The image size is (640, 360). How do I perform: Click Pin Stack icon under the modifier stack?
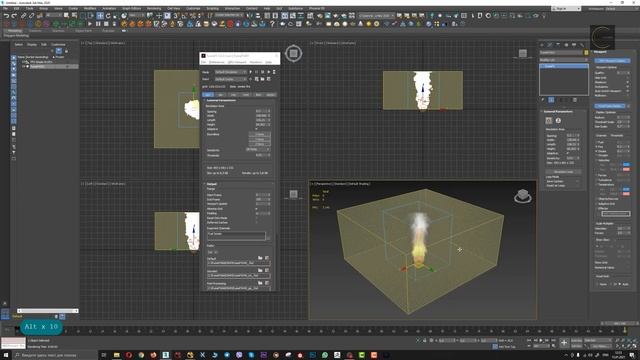[543, 100]
